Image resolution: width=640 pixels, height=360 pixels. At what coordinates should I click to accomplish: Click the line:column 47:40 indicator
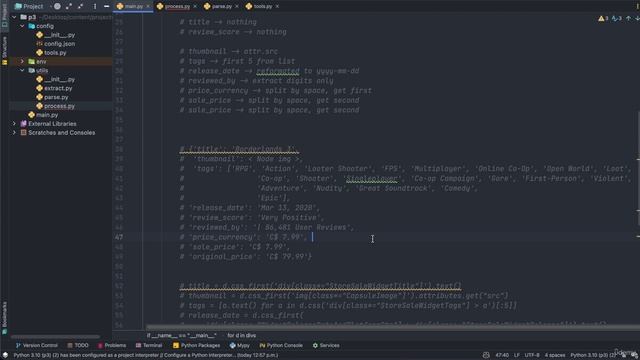pos(502,355)
